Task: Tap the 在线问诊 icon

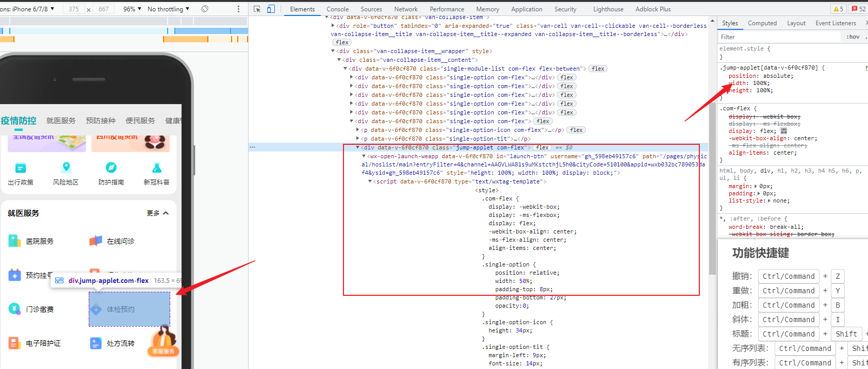Action: tap(95, 241)
